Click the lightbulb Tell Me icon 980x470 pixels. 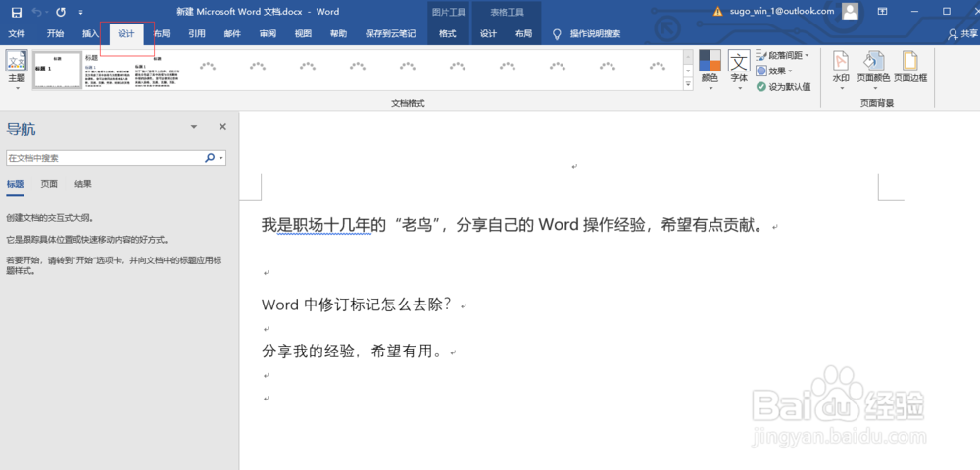click(x=557, y=33)
